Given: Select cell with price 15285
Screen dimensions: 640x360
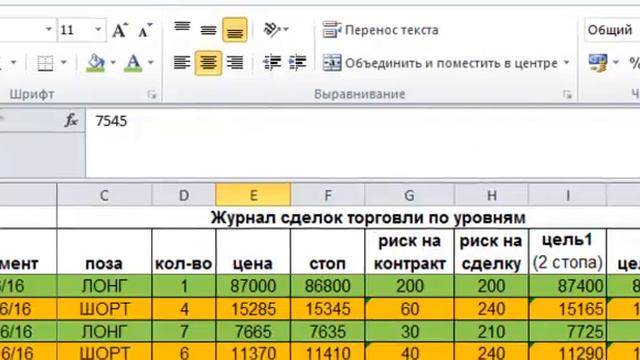Looking at the screenshot, I should [x=253, y=309].
